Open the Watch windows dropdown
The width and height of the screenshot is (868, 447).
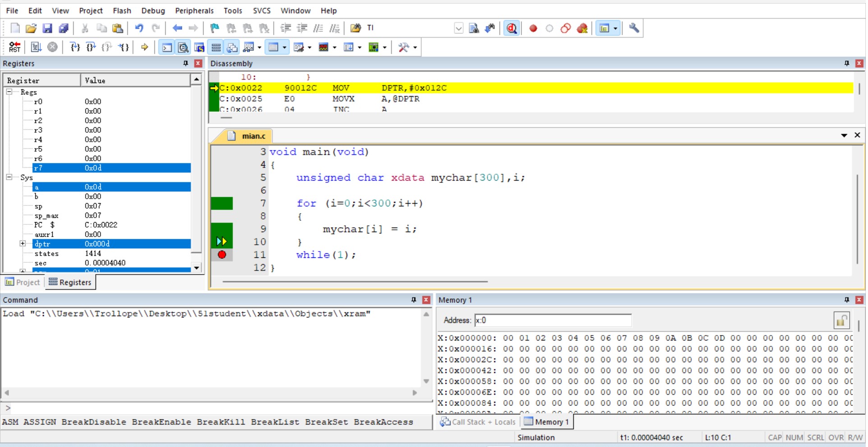click(259, 47)
